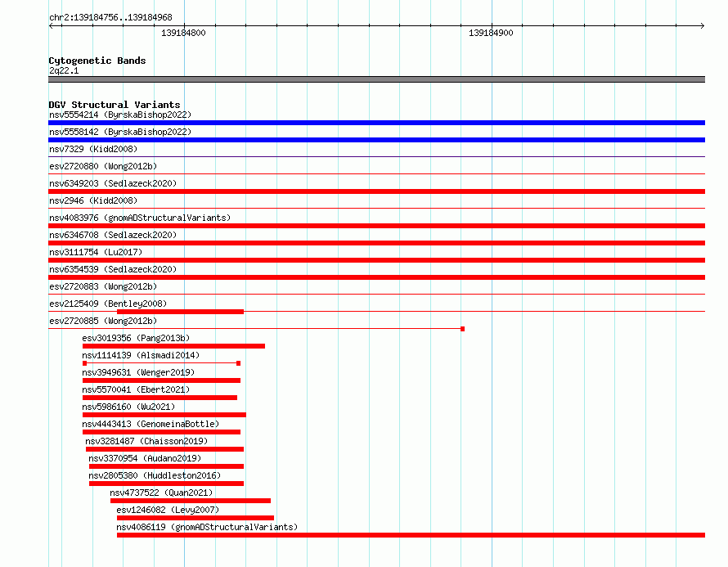Screen dimensions: 728x567
Task: Click right end marker of nsv1114139
Action: point(238,363)
